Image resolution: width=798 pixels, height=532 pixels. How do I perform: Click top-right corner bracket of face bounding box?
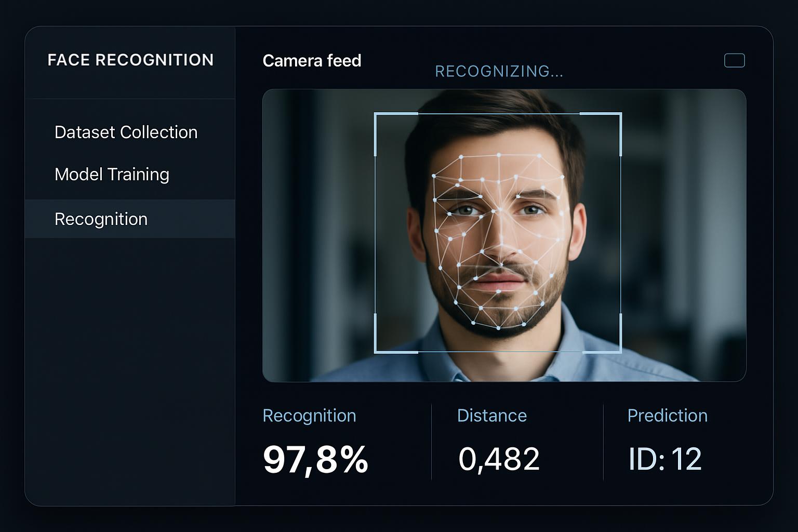[x=620, y=115]
